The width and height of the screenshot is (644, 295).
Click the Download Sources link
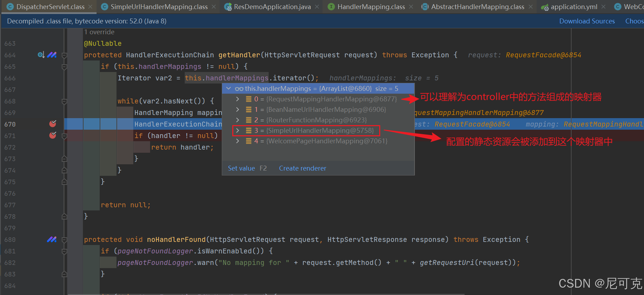pos(587,21)
